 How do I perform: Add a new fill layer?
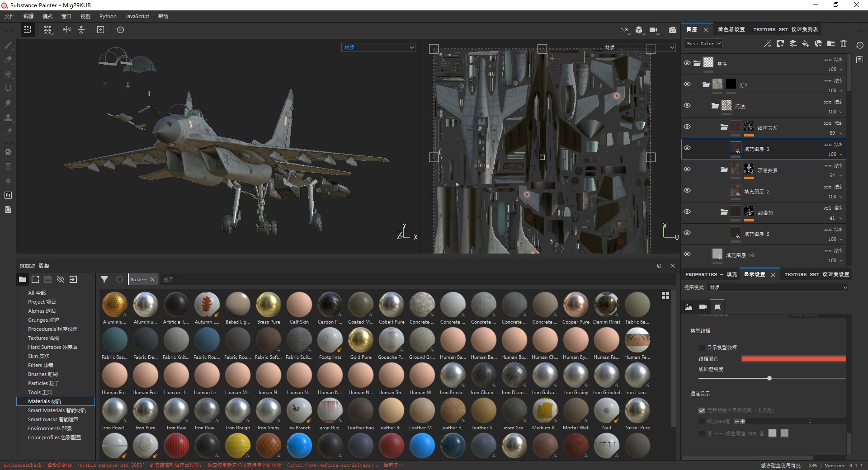(x=806, y=43)
